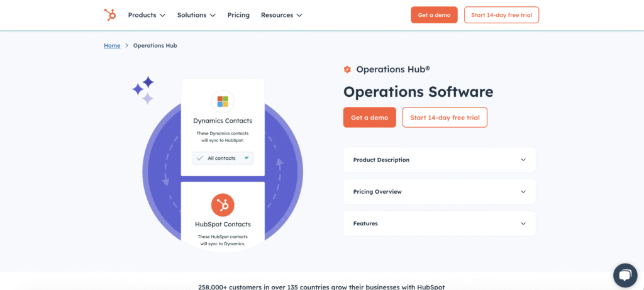Screen dimensions: 644x290
Task: Click the HubSpot Contacts card title
Action: click(223, 225)
